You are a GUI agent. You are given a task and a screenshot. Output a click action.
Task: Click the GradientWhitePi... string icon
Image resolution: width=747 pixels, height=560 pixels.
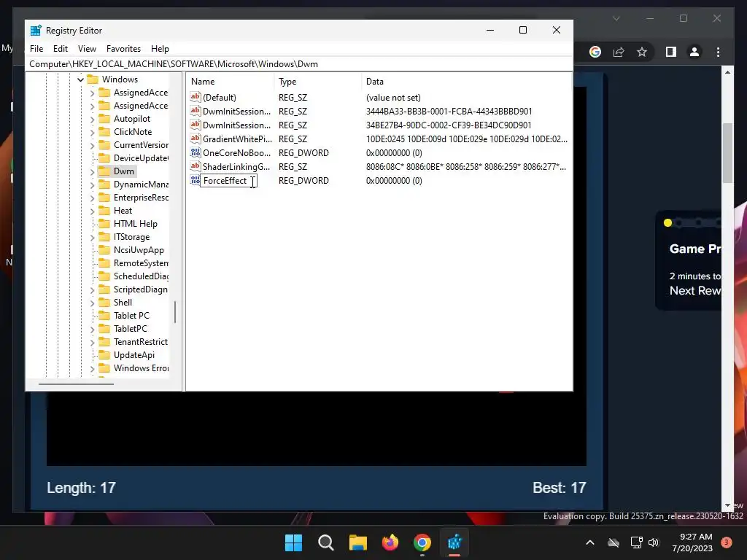pos(196,139)
